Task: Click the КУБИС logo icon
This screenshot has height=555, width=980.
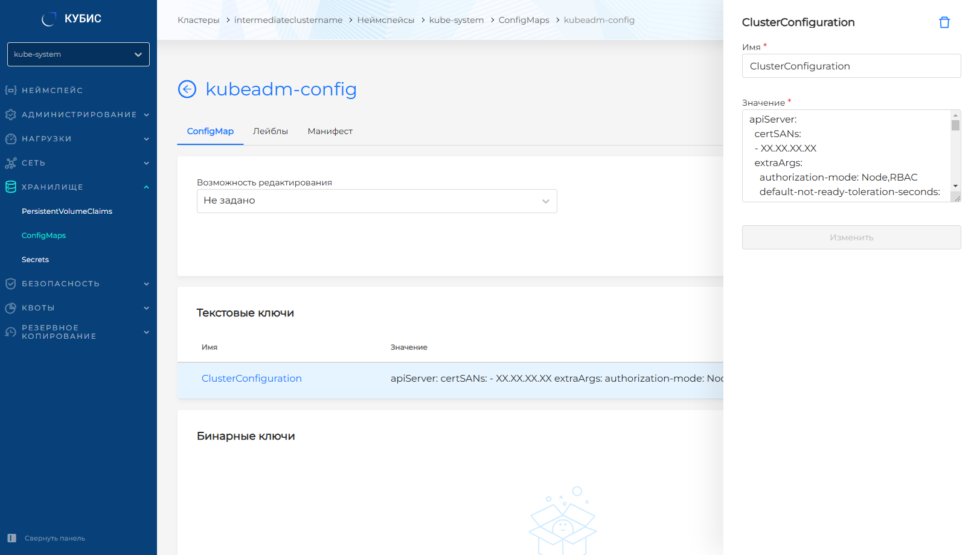Action: click(49, 19)
